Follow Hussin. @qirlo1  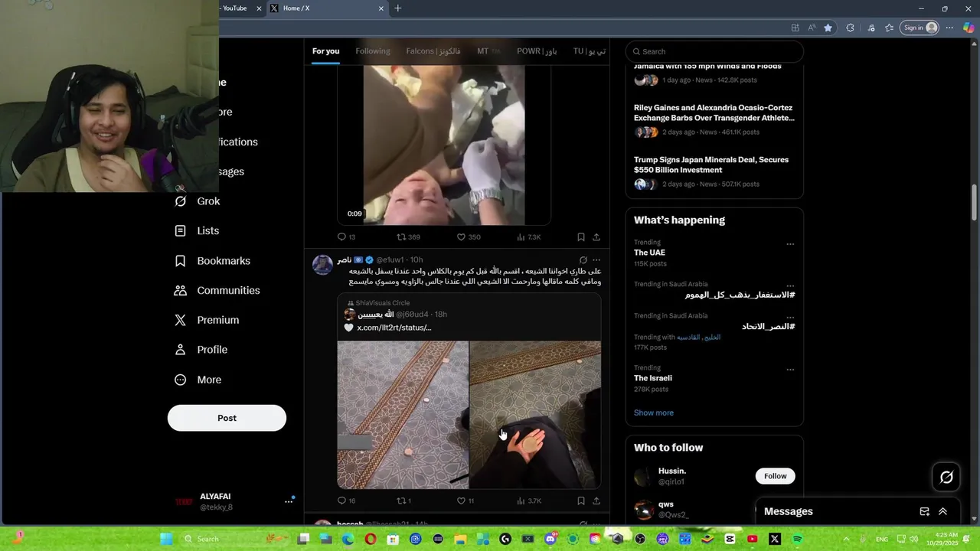775,476
